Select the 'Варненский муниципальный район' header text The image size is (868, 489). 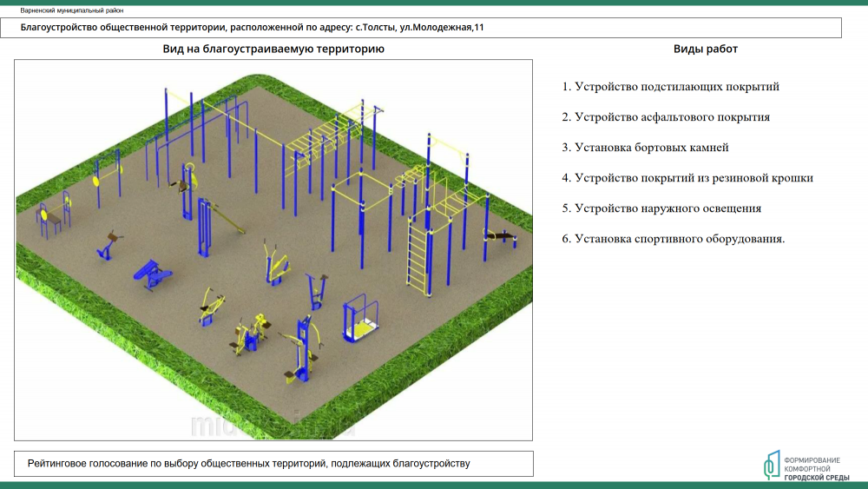pyautogui.click(x=72, y=10)
